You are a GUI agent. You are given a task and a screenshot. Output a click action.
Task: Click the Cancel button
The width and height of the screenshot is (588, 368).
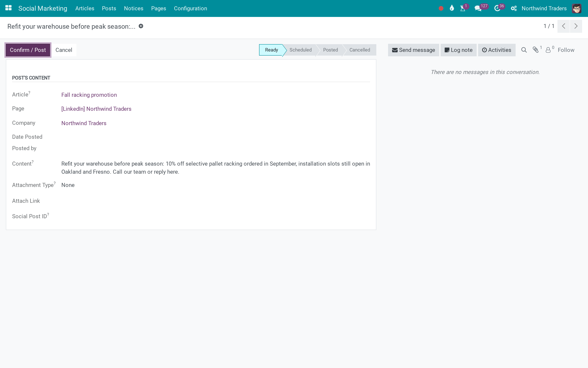click(x=64, y=50)
